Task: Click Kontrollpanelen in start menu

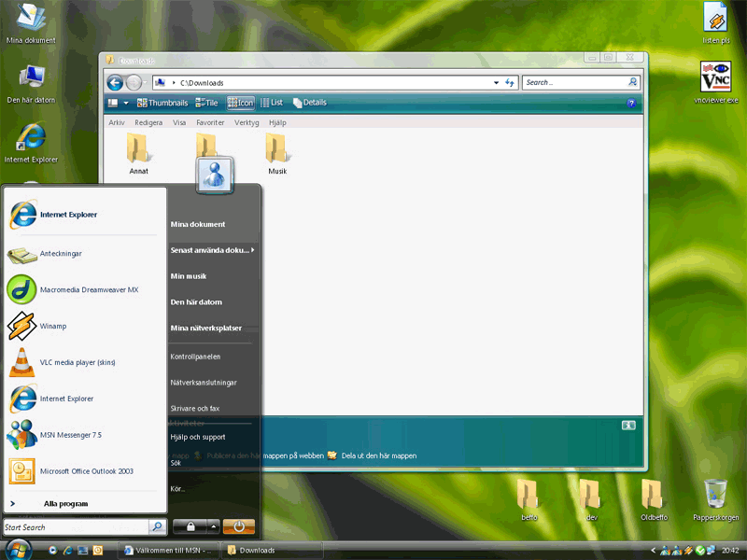Action: click(x=195, y=357)
